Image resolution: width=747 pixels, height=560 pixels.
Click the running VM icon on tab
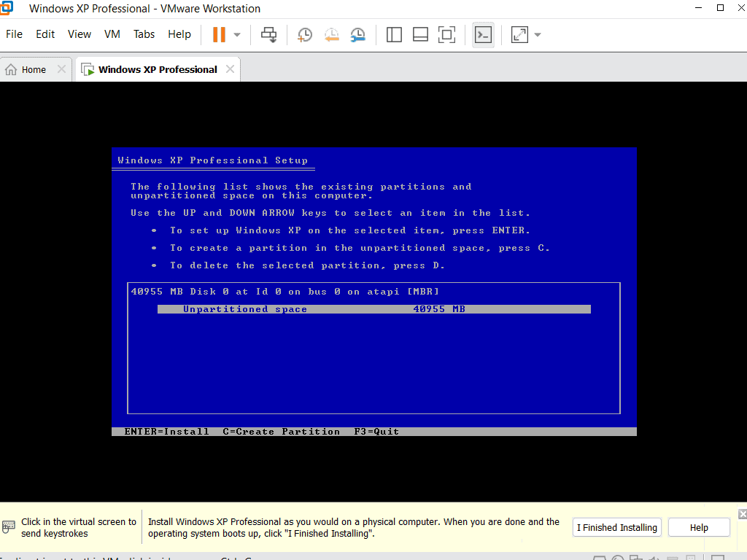pyautogui.click(x=88, y=69)
